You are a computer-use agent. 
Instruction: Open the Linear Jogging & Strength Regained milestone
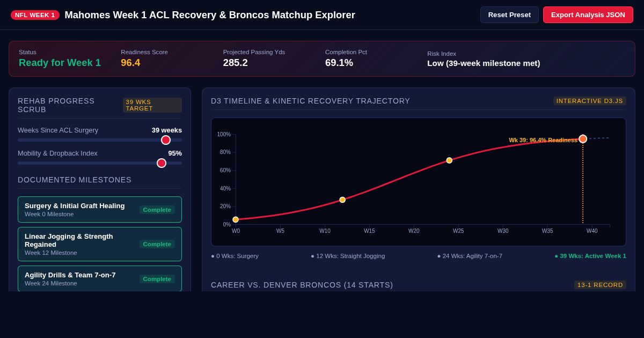point(100,244)
